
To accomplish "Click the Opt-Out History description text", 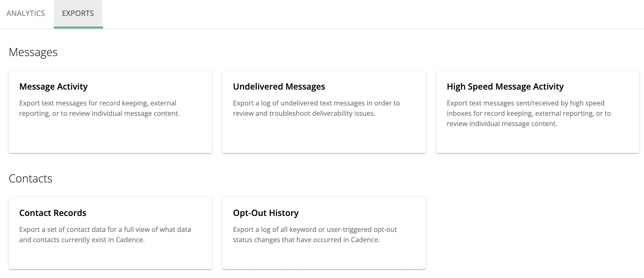I will click(315, 235).
